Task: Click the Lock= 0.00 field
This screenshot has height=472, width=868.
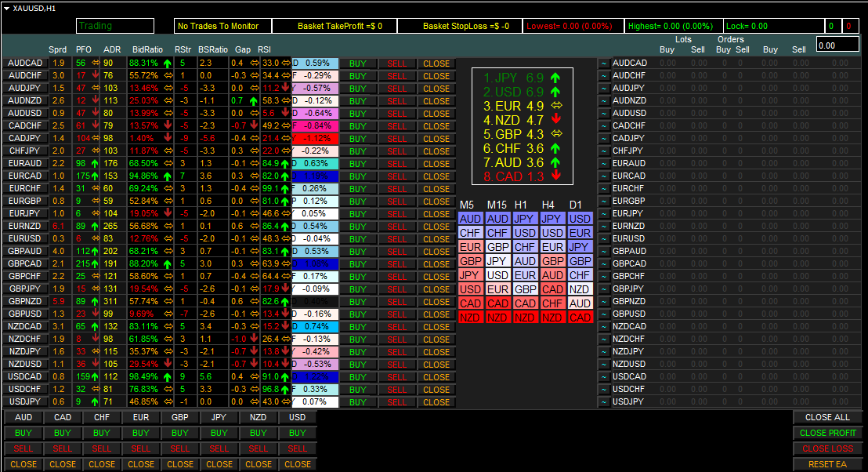Action: pyautogui.click(x=773, y=26)
